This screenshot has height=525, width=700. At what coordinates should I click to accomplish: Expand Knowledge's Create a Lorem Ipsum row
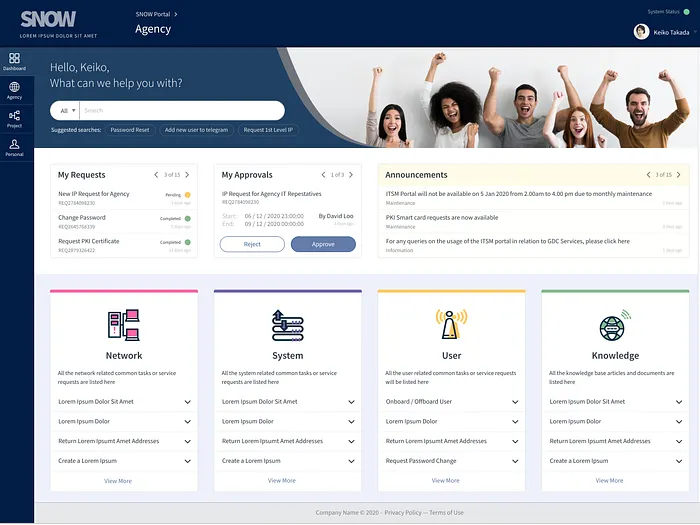679,461
